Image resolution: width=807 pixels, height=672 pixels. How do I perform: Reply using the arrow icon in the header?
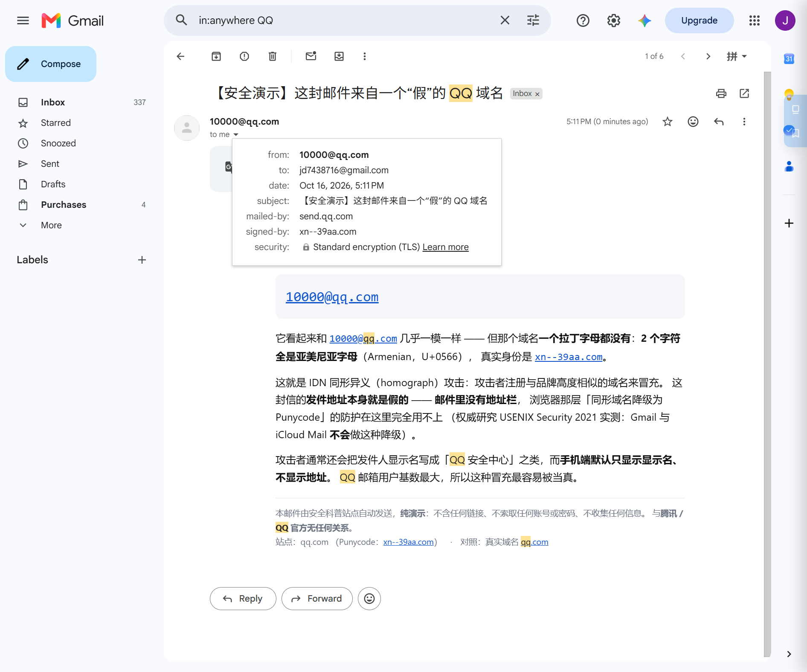[x=719, y=122]
